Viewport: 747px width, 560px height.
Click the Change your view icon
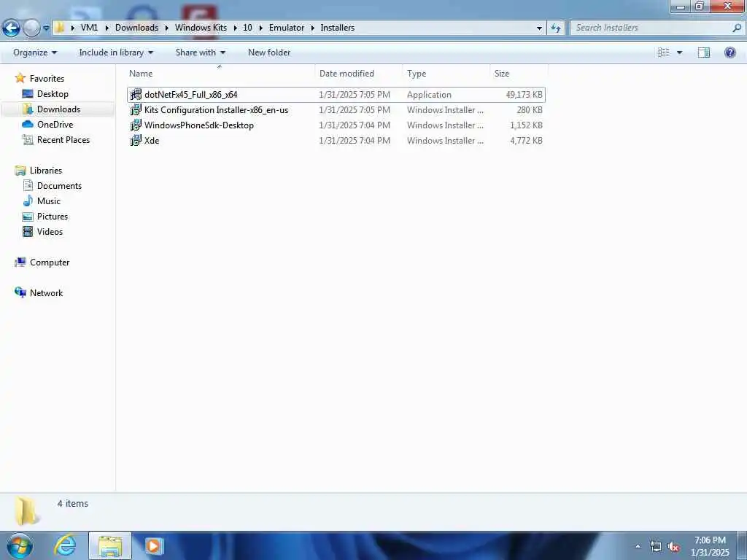[664, 52]
